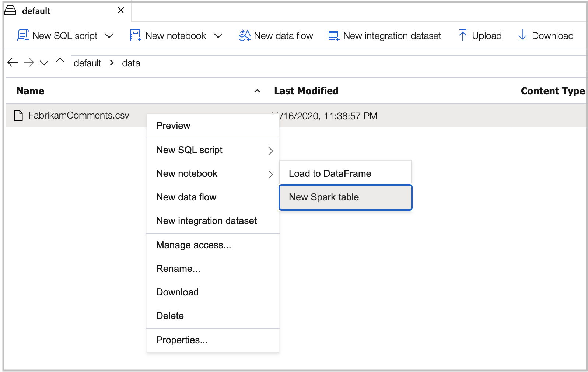Image resolution: width=588 pixels, height=372 pixels.
Task: Navigate back with the left arrow
Action: 13,63
